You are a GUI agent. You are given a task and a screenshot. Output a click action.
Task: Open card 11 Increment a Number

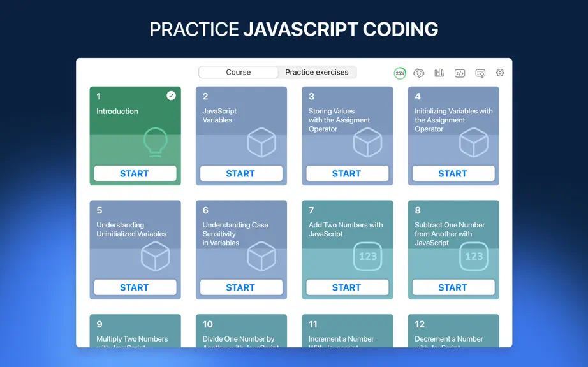pos(347,331)
